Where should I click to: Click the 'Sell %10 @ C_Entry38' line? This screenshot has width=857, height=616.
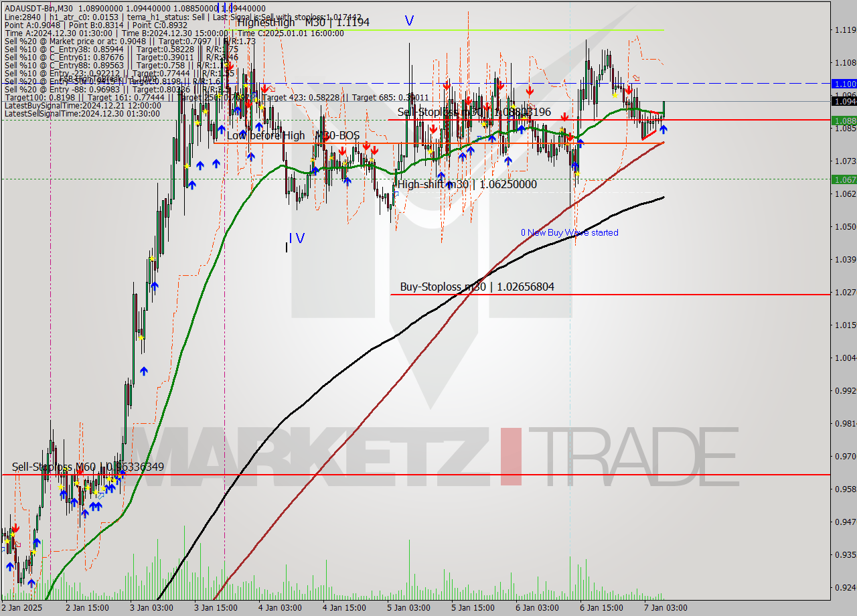121,49
